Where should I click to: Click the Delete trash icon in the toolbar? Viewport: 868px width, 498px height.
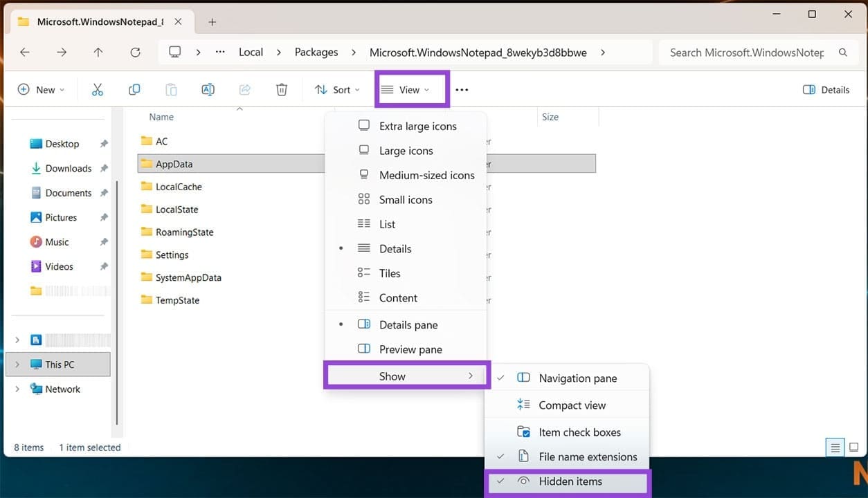[281, 89]
